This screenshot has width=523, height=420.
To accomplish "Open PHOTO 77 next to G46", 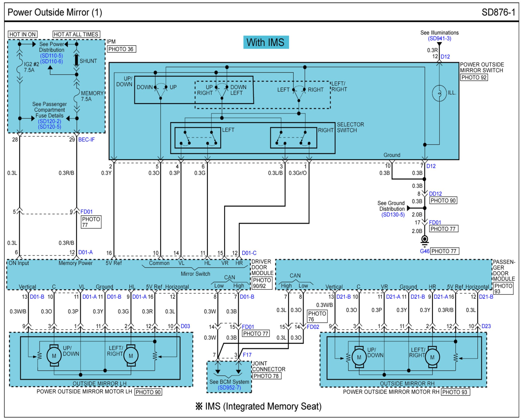I will 445,251.
